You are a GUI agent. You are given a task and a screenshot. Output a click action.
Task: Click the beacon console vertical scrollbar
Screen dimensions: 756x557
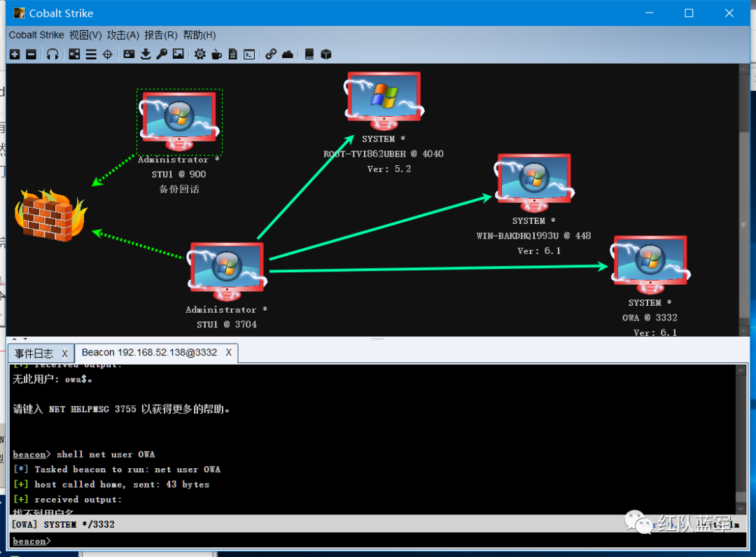pos(741,439)
